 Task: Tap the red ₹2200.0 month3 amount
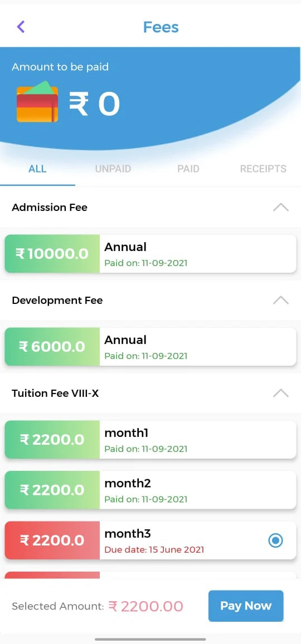pos(52,540)
